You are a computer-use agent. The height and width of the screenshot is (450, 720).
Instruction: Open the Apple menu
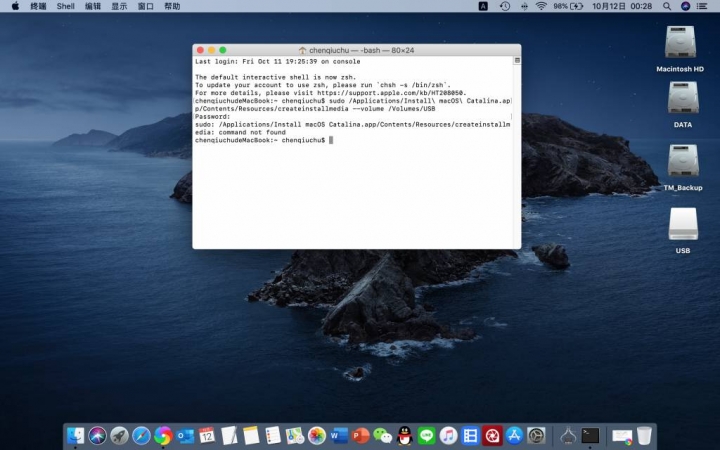coord(15,6)
